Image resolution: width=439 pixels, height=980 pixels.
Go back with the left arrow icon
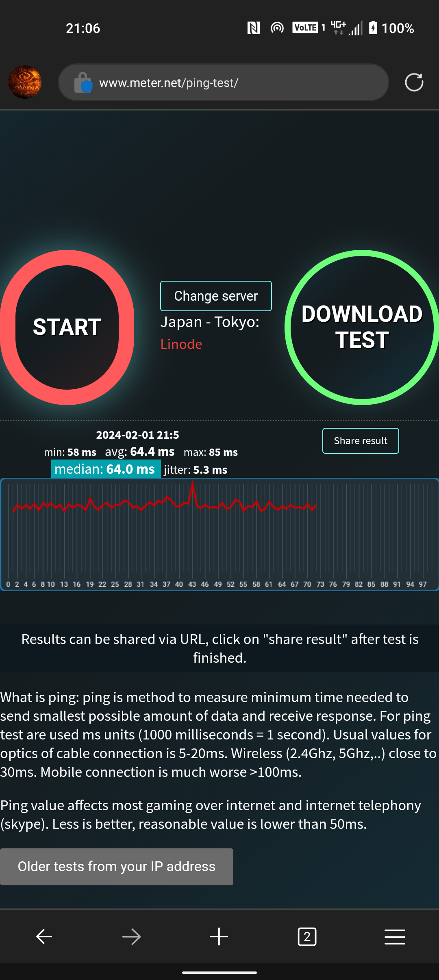(44, 937)
